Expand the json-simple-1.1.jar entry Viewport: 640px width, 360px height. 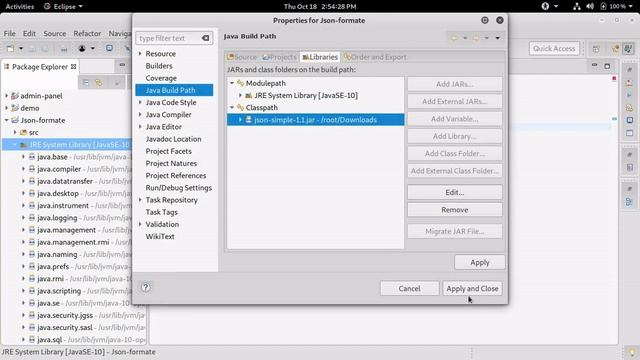click(240, 120)
